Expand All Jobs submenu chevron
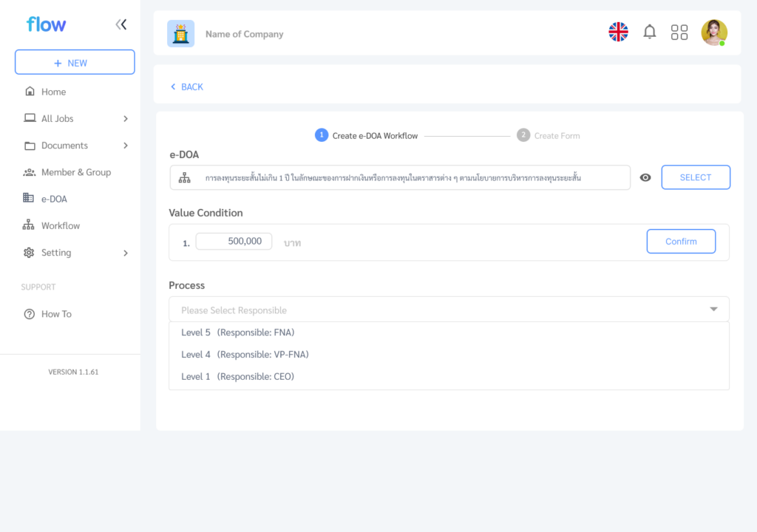 (x=126, y=119)
